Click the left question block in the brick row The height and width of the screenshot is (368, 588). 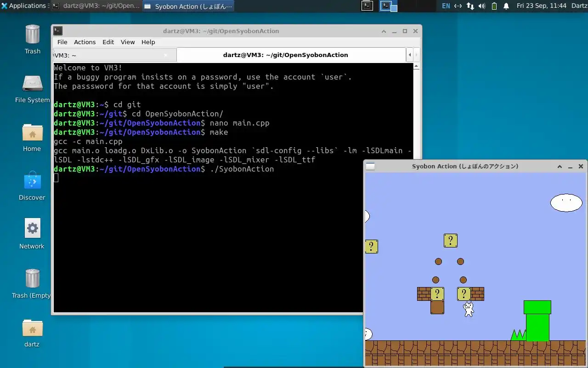click(437, 294)
